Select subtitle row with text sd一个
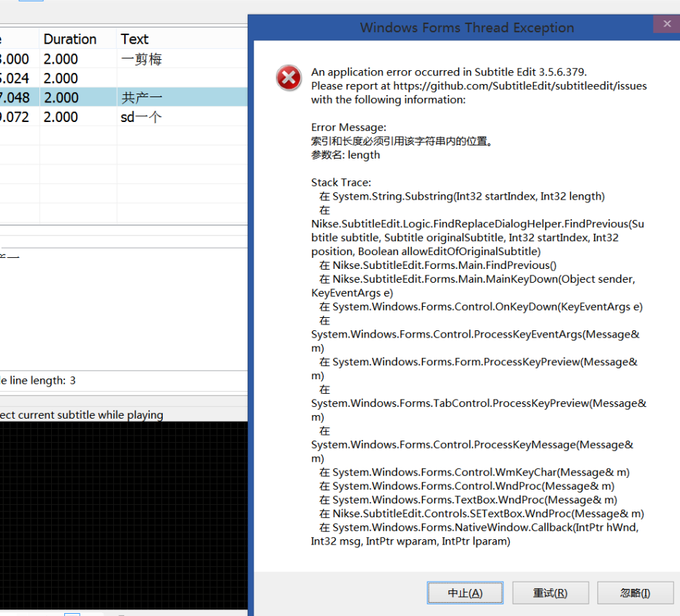 (123, 117)
